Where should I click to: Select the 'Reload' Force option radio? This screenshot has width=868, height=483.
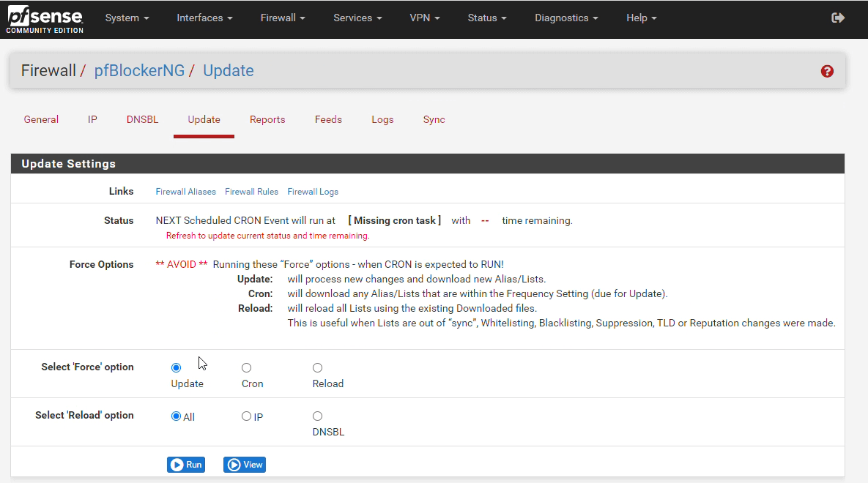[317, 368]
